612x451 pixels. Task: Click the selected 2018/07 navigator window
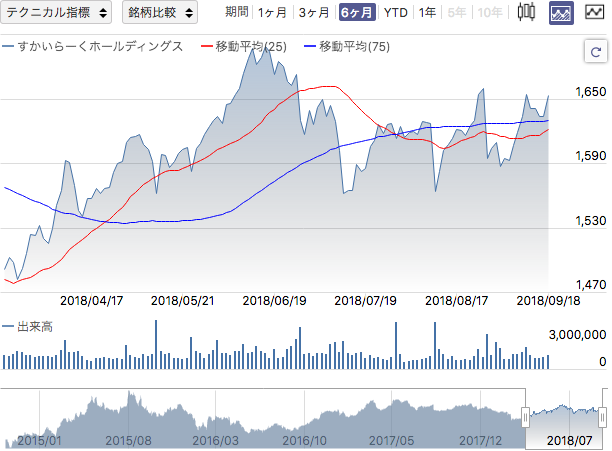(x=564, y=419)
